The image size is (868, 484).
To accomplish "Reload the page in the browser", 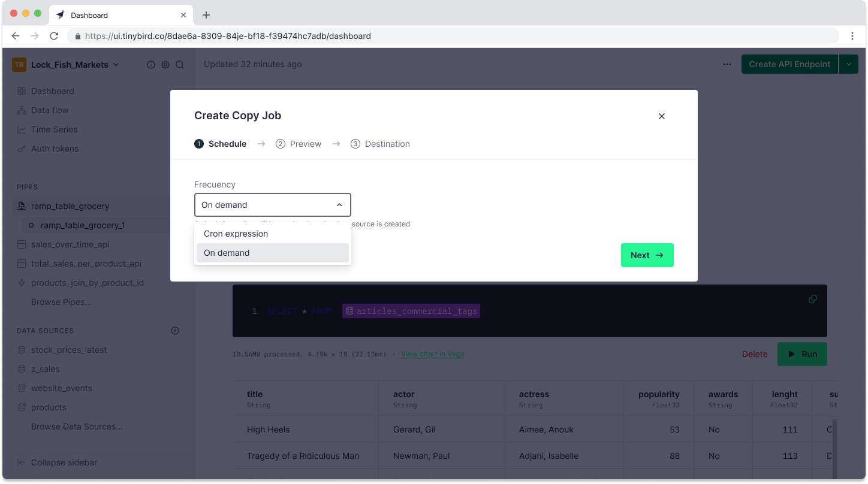I will (54, 36).
